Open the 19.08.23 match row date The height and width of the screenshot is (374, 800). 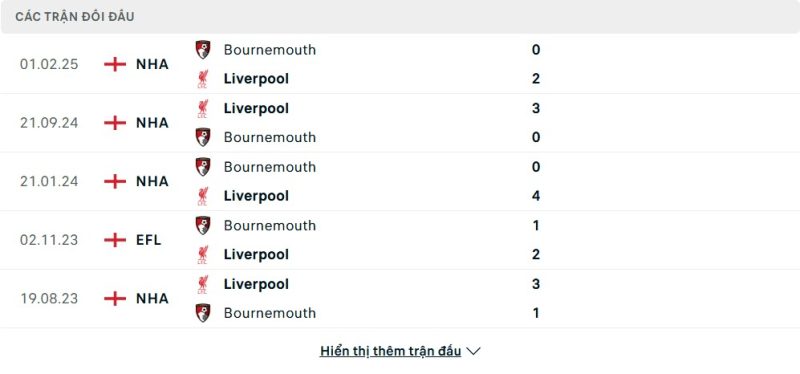coord(49,298)
